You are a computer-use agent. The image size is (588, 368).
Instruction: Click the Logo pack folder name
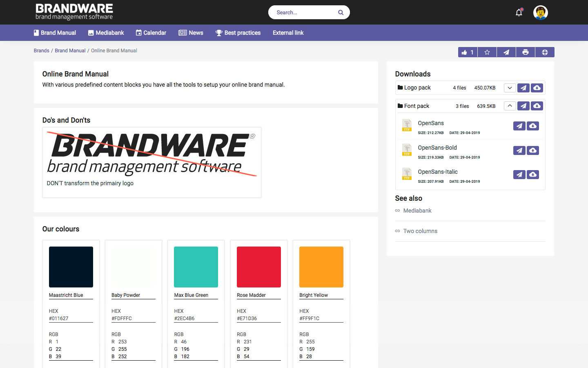(417, 88)
